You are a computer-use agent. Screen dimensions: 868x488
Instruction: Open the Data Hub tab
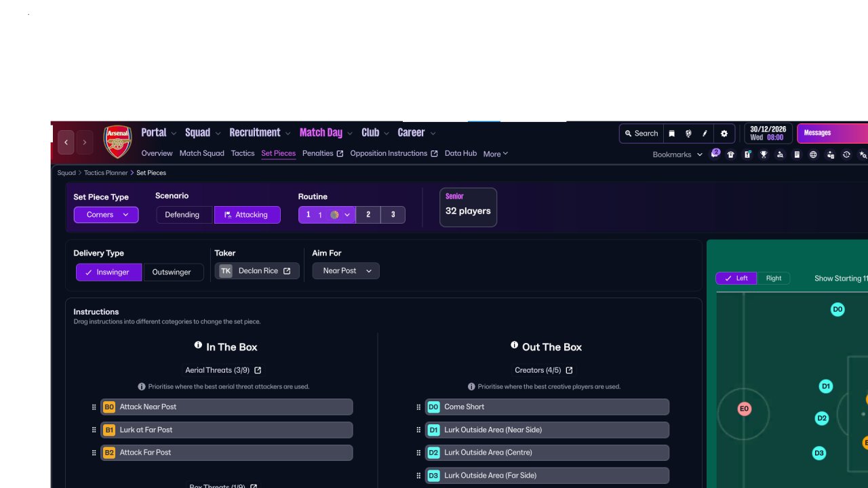click(x=461, y=153)
